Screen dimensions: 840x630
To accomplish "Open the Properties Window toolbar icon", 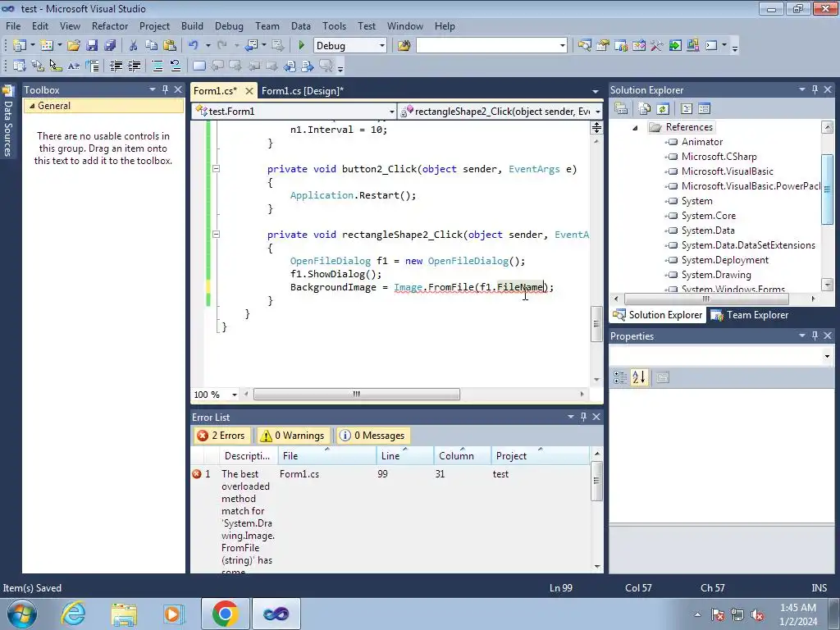I will (x=603, y=46).
